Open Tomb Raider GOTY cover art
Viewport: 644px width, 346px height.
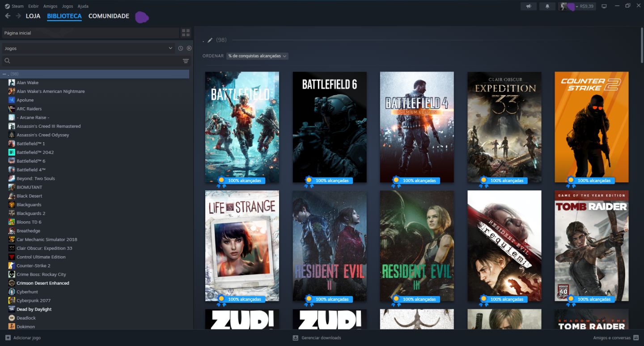click(592, 246)
